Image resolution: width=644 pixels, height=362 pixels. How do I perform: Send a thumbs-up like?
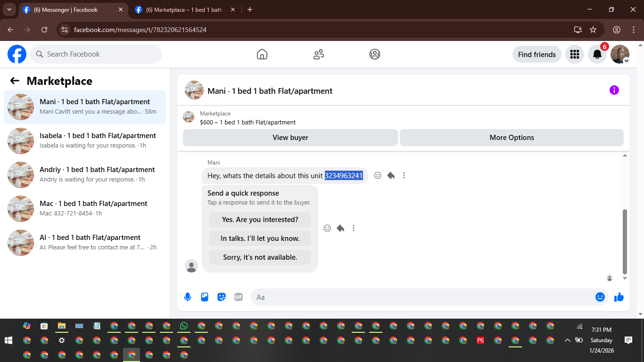point(619,297)
